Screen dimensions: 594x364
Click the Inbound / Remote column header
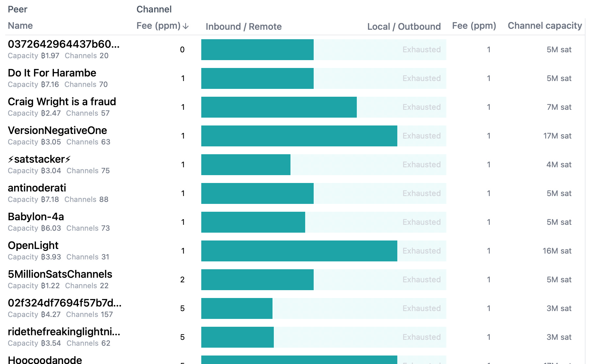click(243, 26)
